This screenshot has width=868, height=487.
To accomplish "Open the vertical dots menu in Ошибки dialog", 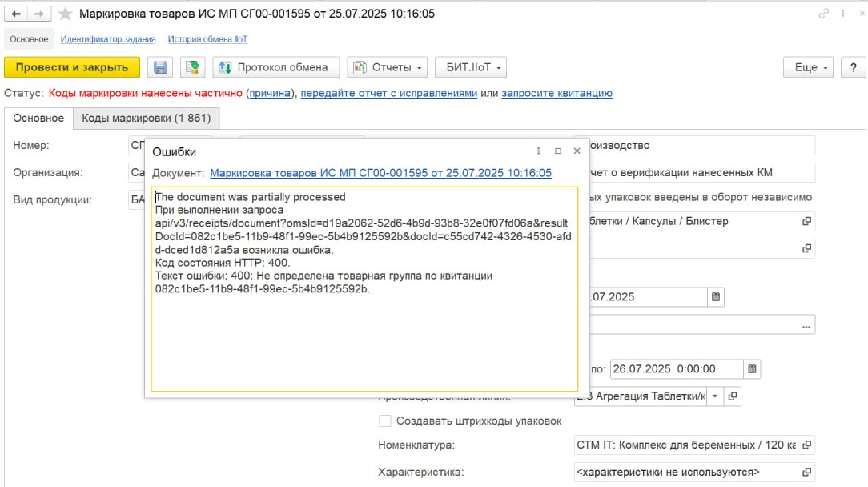I will [x=538, y=151].
